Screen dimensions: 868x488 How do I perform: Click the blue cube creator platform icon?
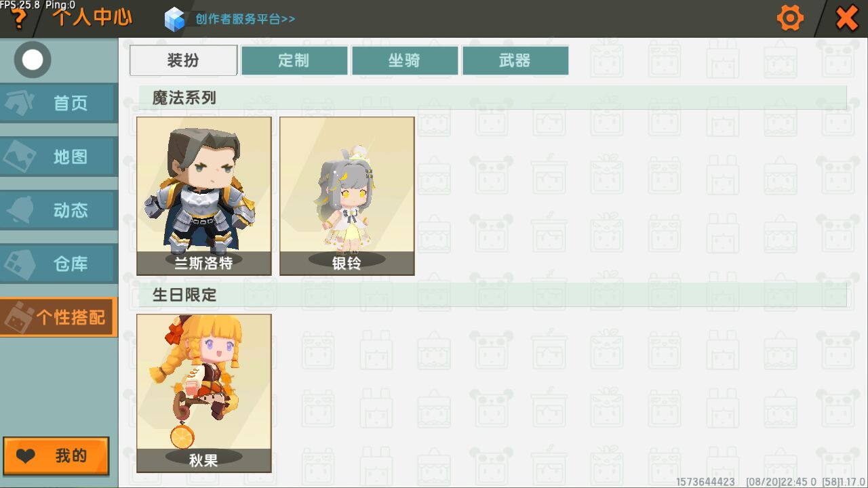[175, 19]
